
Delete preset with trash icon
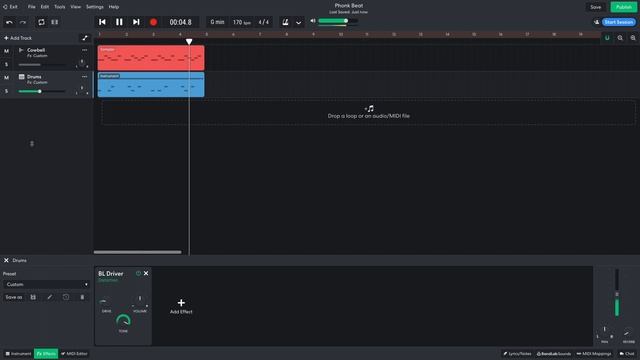(82, 297)
